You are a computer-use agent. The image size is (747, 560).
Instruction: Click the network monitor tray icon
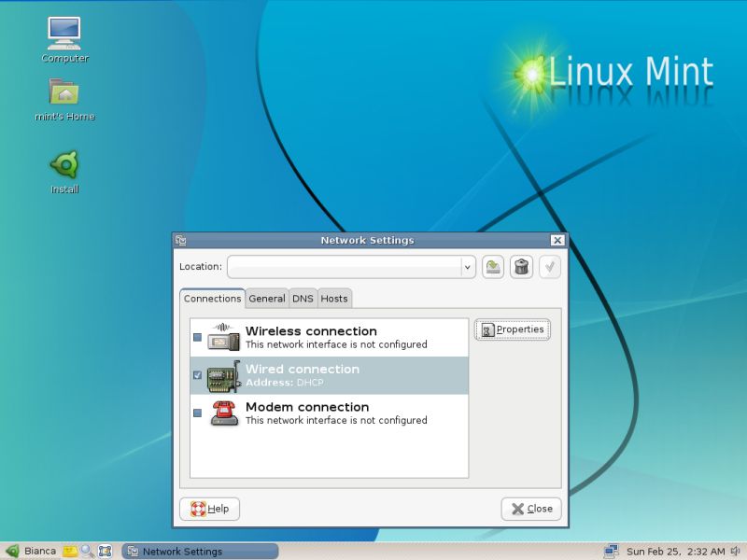(612, 551)
